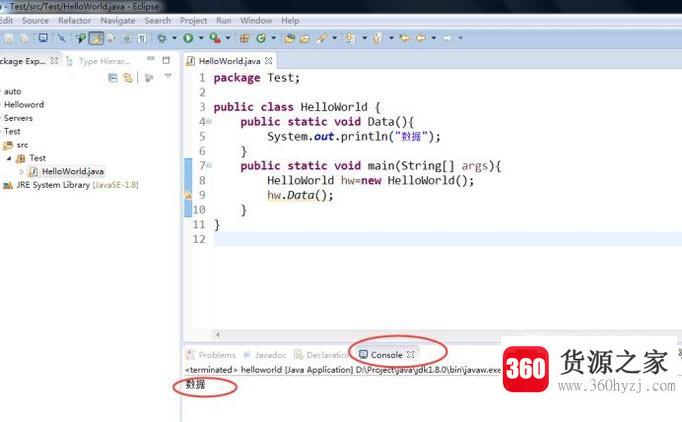Open the Debug dropdown arrow
The width and height of the screenshot is (682, 422).
tap(174, 38)
